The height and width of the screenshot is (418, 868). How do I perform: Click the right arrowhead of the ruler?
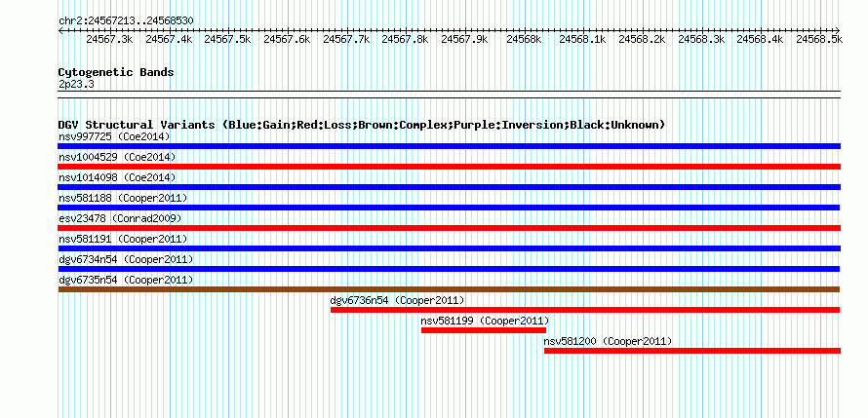coord(838,30)
